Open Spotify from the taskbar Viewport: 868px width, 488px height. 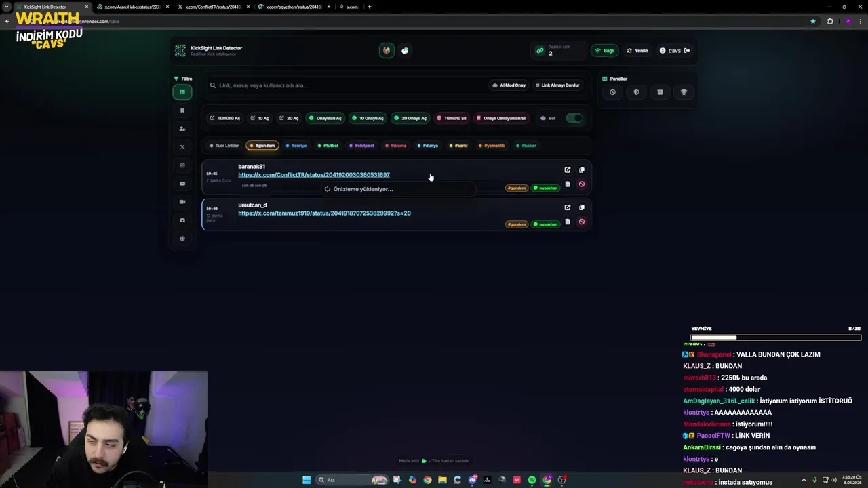pos(532,480)
